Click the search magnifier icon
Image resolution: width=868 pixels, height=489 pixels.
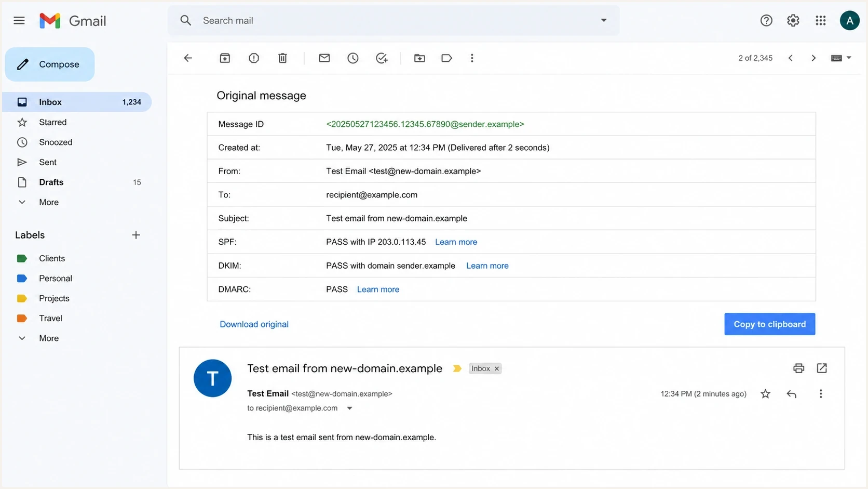tap(185, 20)
